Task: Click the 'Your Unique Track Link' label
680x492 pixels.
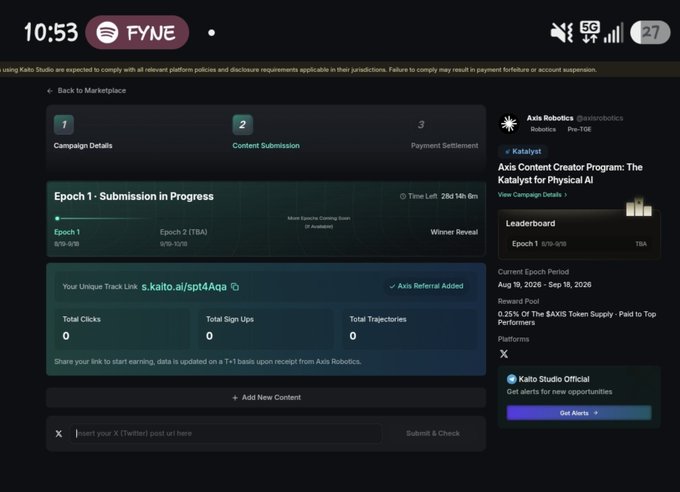Action: 100,287
